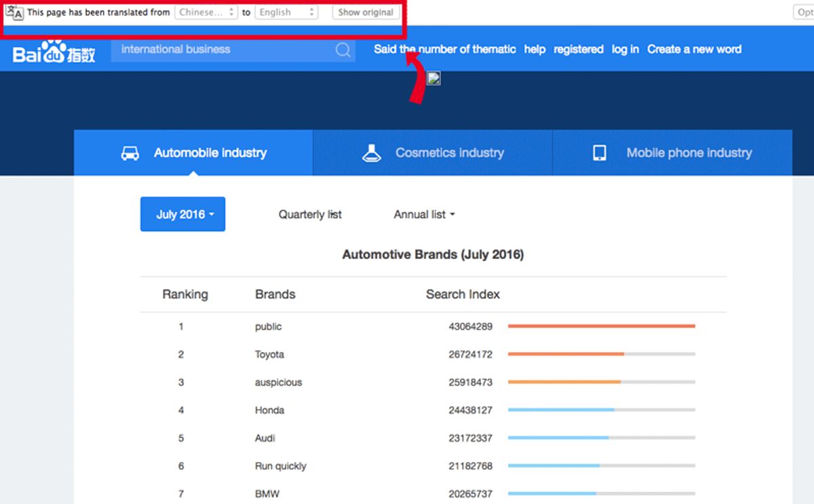
Task: Click Create a new word link
Action: point(695,50)
